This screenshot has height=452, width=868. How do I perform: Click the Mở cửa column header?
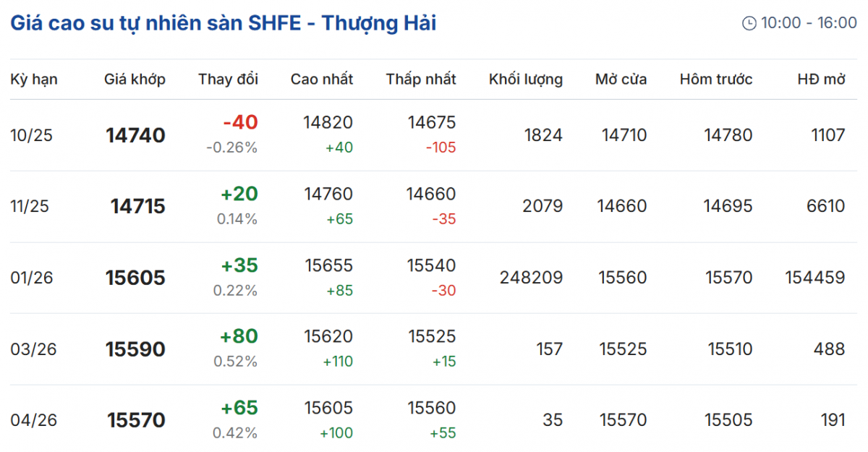coord(621,80)
